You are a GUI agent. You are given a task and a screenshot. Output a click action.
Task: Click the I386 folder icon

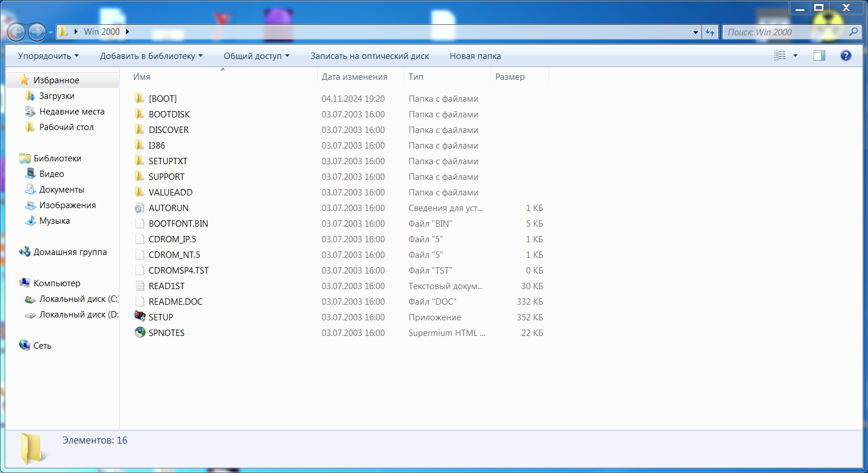[x=139, y=145]
